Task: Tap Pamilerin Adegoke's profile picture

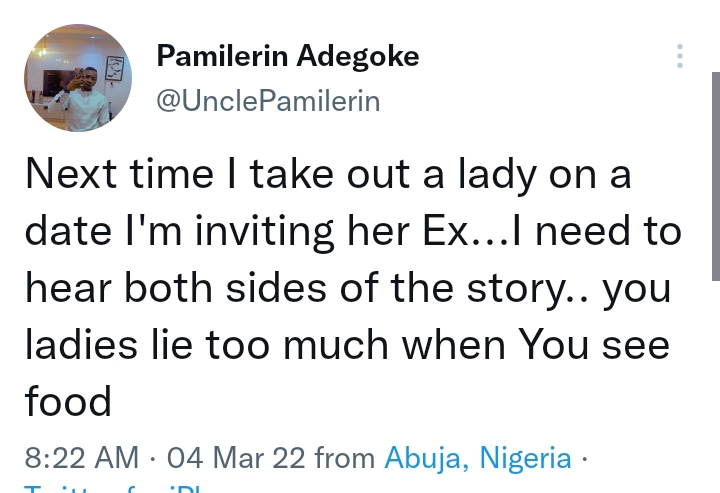Action: 78,79
